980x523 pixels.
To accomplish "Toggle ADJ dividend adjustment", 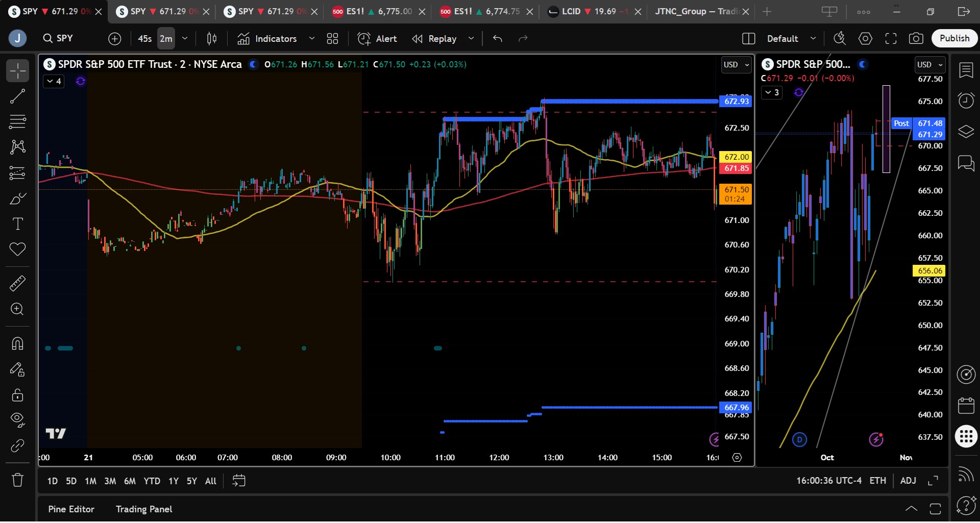I will tap(908, 481).
